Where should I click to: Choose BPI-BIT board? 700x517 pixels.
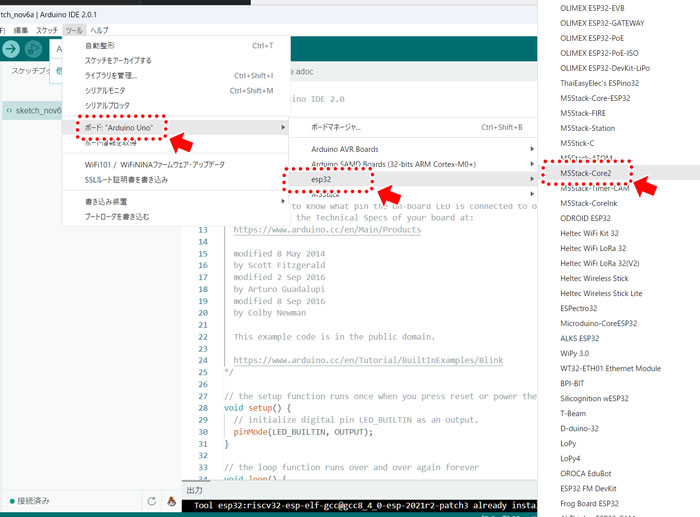(x=572, y=383)
